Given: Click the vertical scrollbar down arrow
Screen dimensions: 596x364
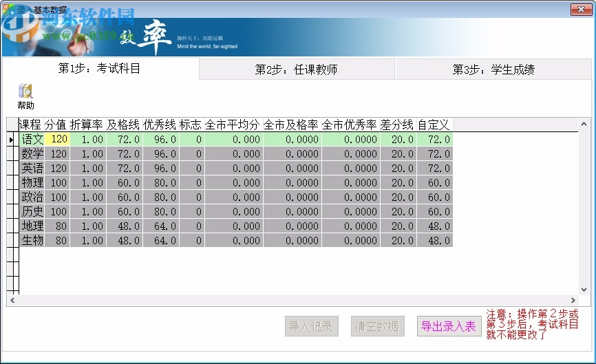Looking at the screenshot, I should 584,290.
